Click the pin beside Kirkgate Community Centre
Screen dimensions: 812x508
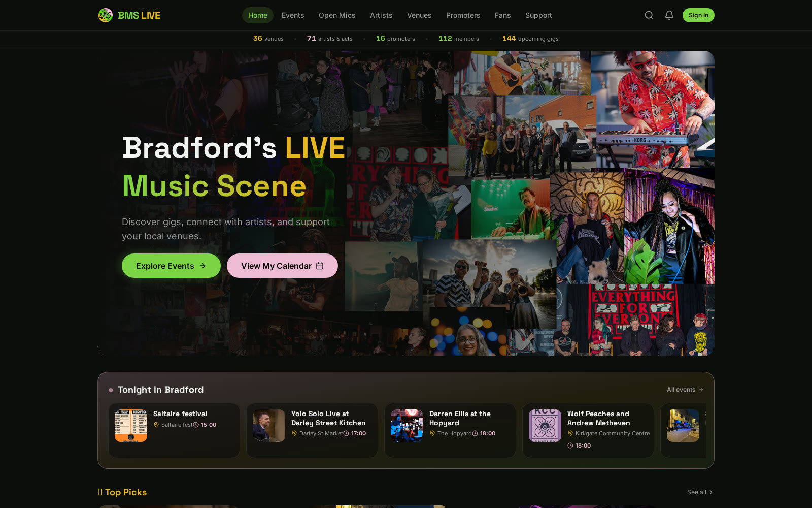click(x=570, y=433)
